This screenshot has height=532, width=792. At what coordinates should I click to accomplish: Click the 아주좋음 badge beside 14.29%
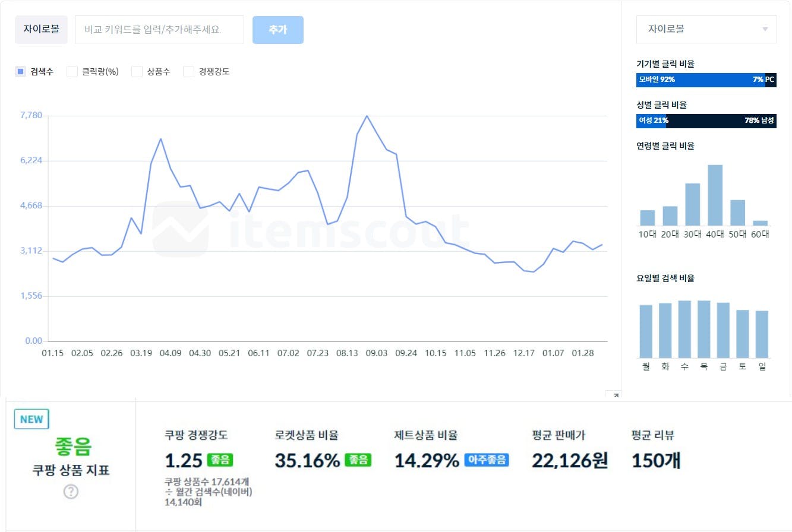pos(487,460)
